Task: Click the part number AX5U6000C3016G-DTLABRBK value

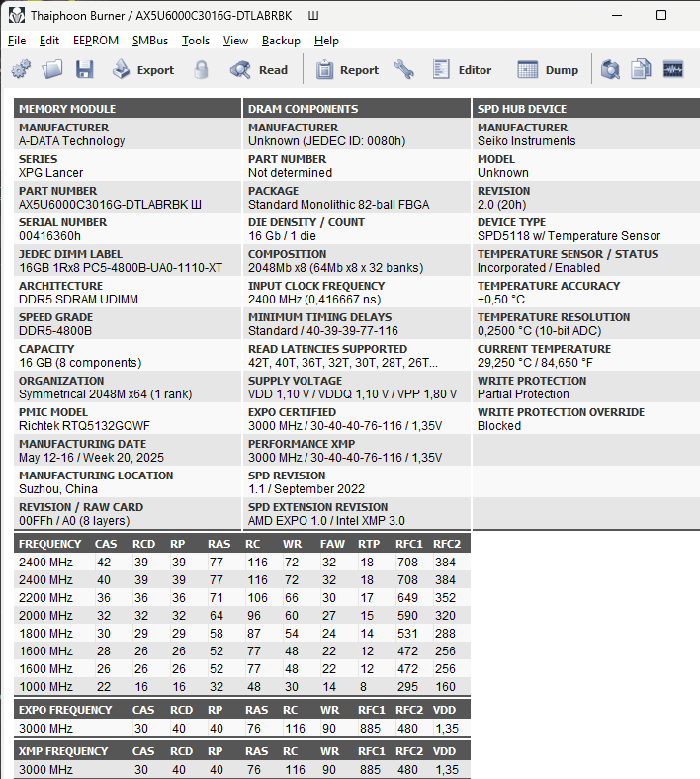Action: tap(110, 205)
